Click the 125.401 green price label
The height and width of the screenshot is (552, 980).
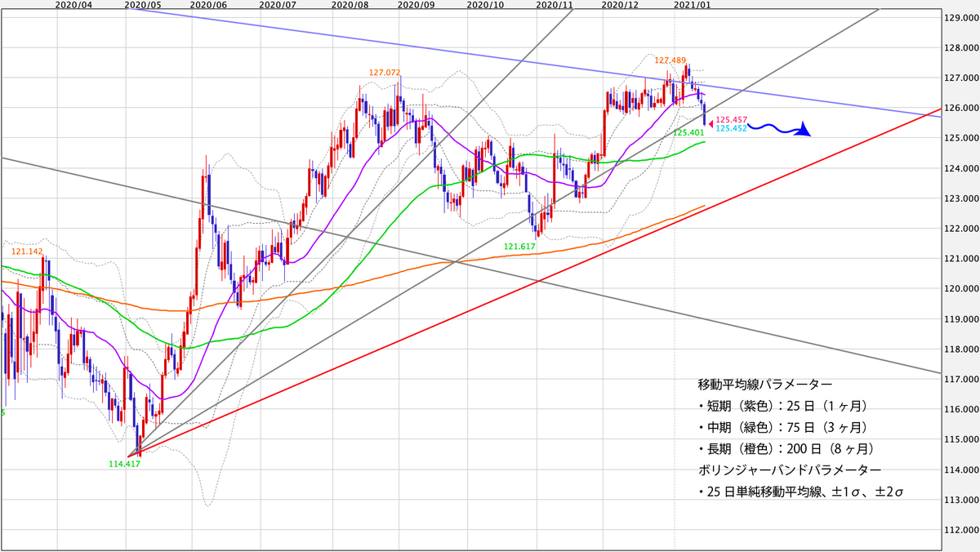(x=688, y=131)
